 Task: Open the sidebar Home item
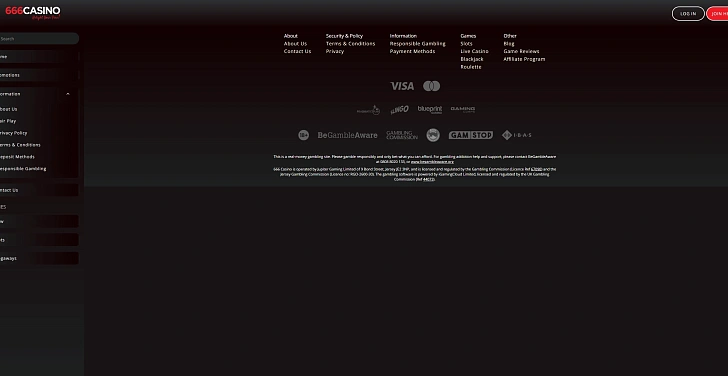pyautogui.click(x=39, y=57)
